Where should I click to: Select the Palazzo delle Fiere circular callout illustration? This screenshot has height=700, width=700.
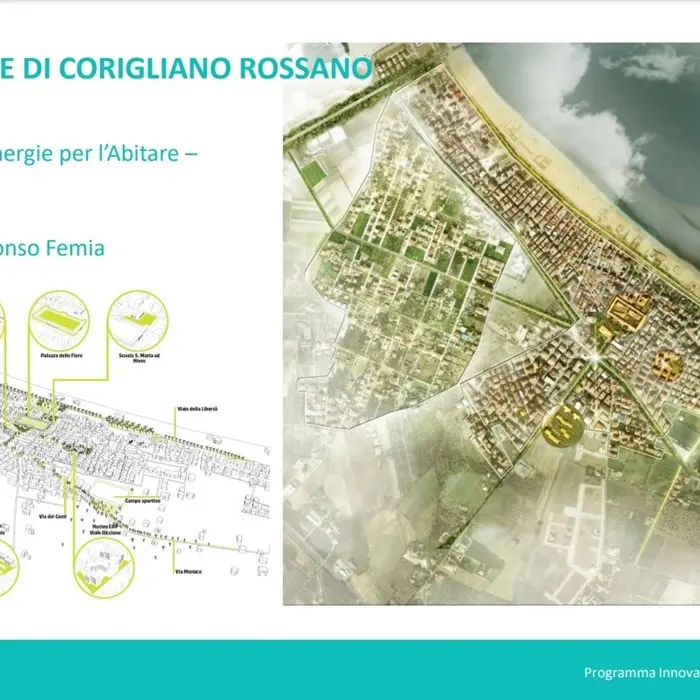click(59, 321)
